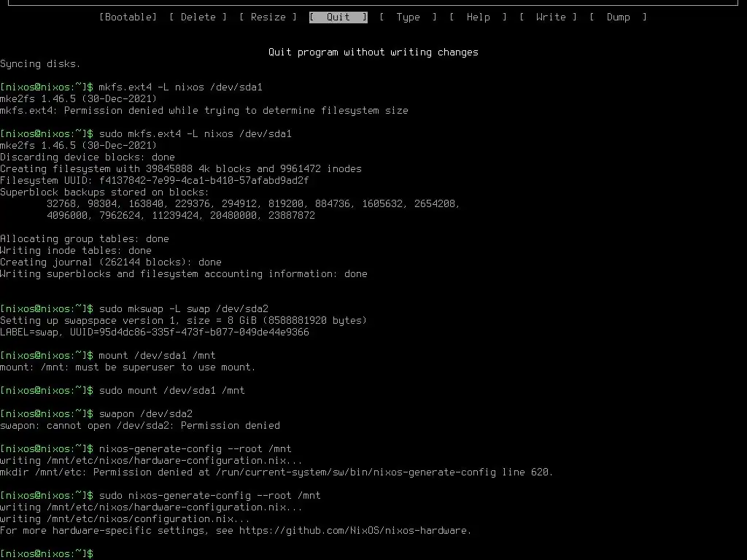This screenshot has height=560, width=747.
Task: Click the 'mkfs.ext4: Permission denied' error line
Action: 204,111
